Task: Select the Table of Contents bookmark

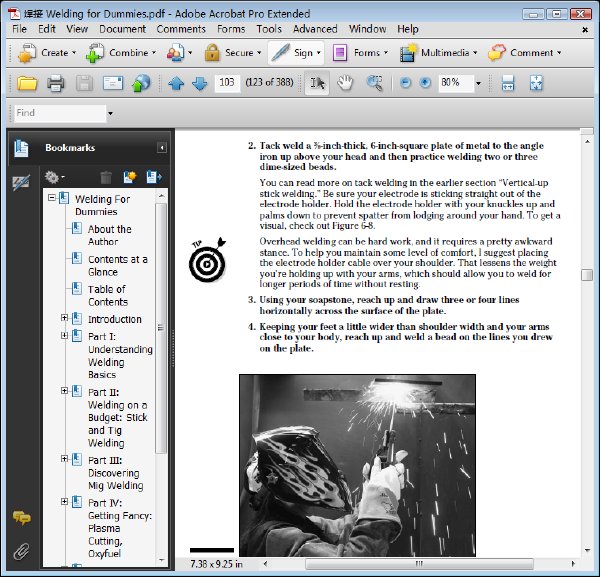Action: point(107,295)
